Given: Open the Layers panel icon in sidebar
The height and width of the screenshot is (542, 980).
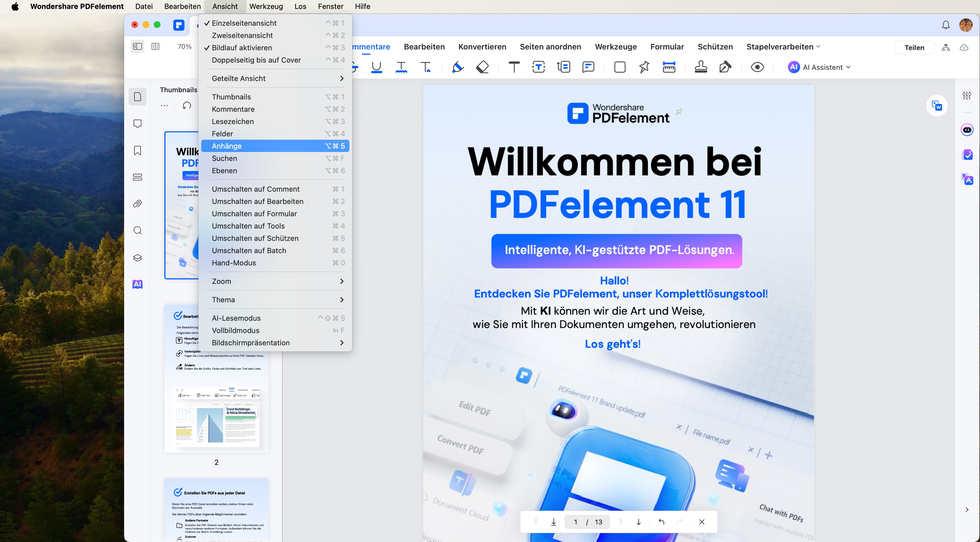Looking at the screenshot, I should (x=137, y=258).
